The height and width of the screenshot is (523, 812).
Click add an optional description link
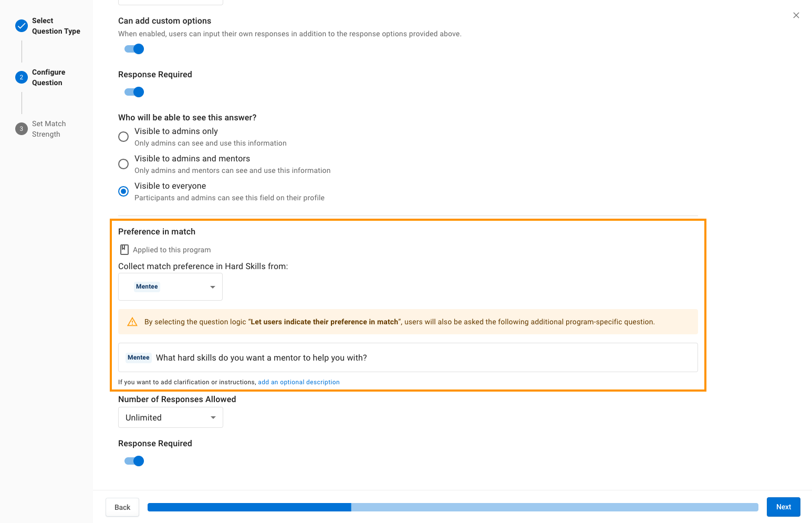[299, 382]
